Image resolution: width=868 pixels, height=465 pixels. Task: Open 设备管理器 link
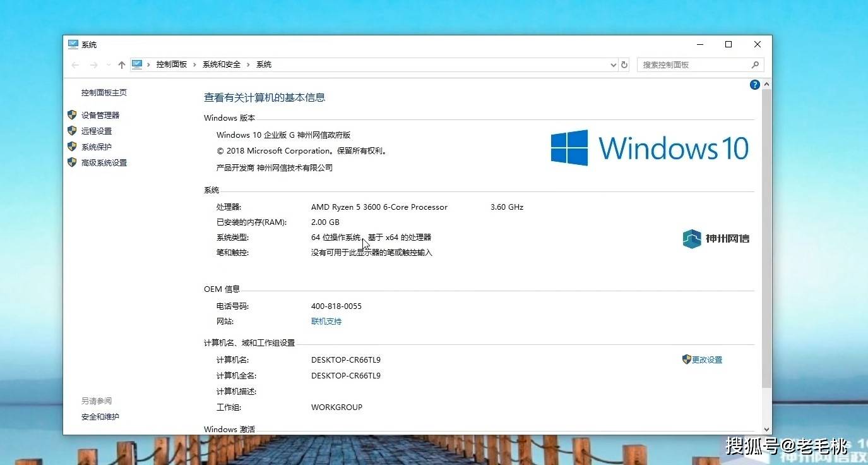pyautogui.click(x=100, y=115)
